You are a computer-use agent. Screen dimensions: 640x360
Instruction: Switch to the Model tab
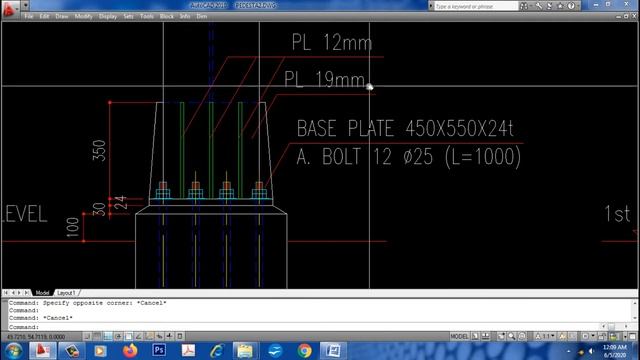(42, 293)
